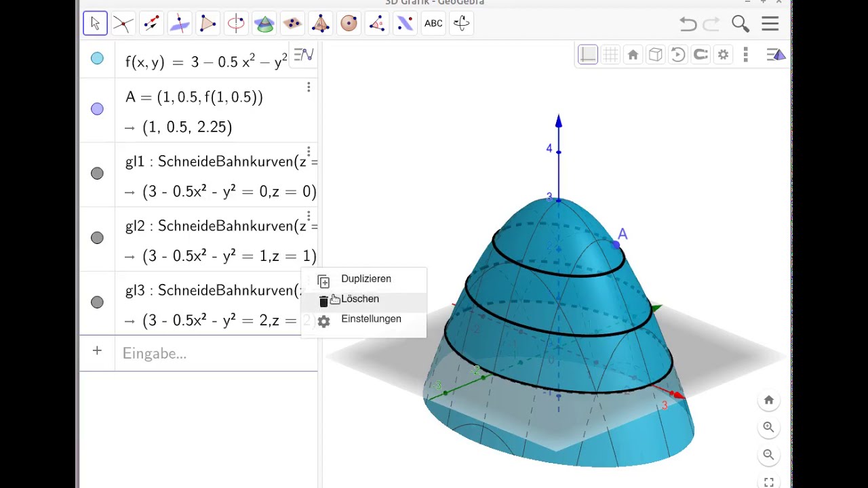868x488 pixels.
Task: Select the f(x,y) = 3 − 0.5 x² − y² definition
Action: click(206, 62)
